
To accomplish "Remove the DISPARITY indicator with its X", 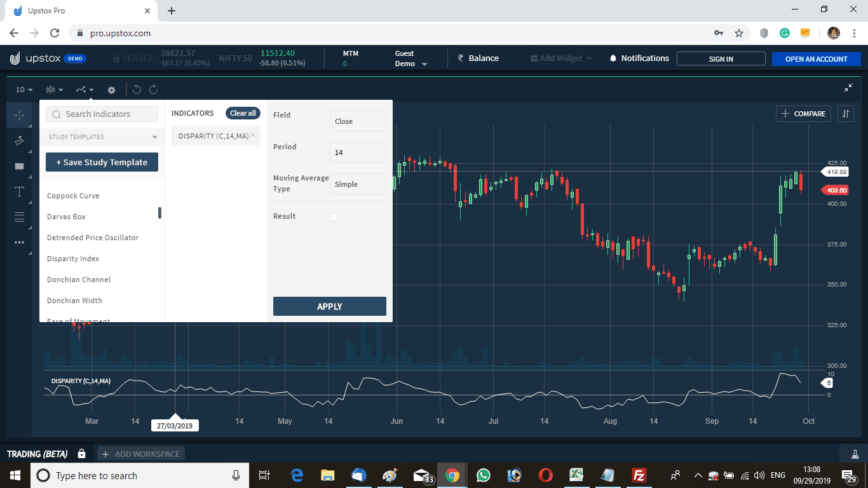I will click(254, 135).
